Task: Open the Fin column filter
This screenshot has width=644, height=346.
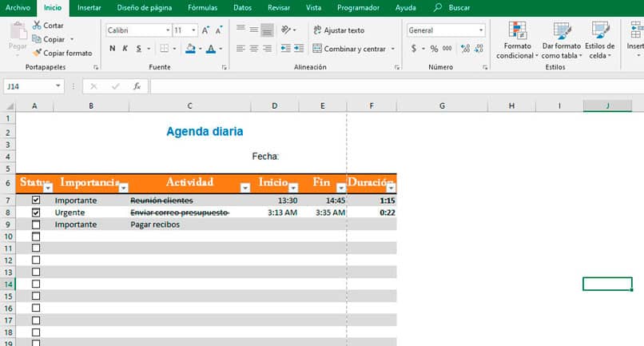Action: coord(341,188)
